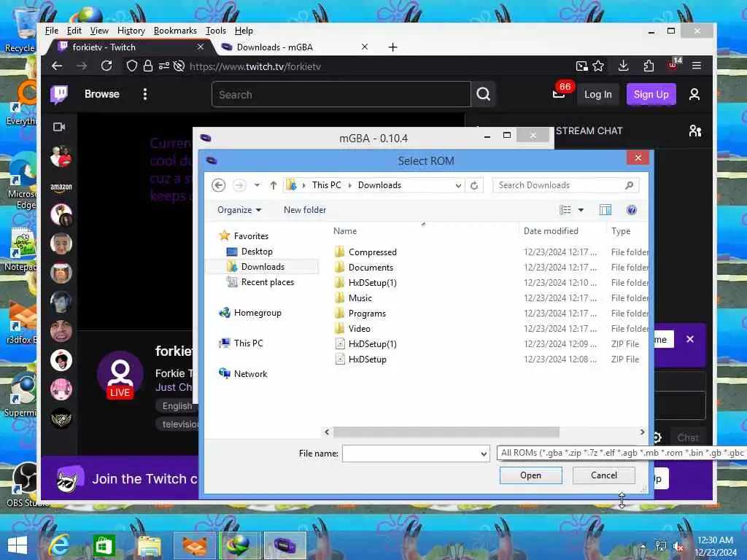Open the Firefox File menu
This screenshot has height=560, width=747.
[52, 31]
